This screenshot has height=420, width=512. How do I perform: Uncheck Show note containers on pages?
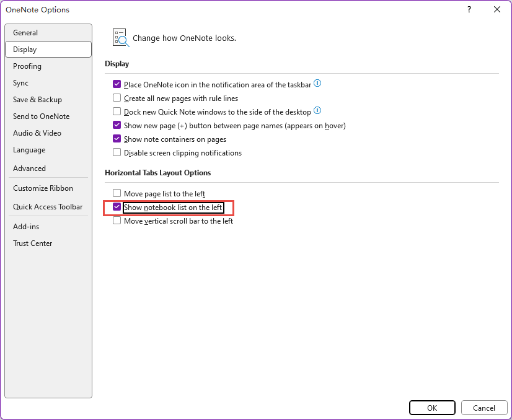117,139
